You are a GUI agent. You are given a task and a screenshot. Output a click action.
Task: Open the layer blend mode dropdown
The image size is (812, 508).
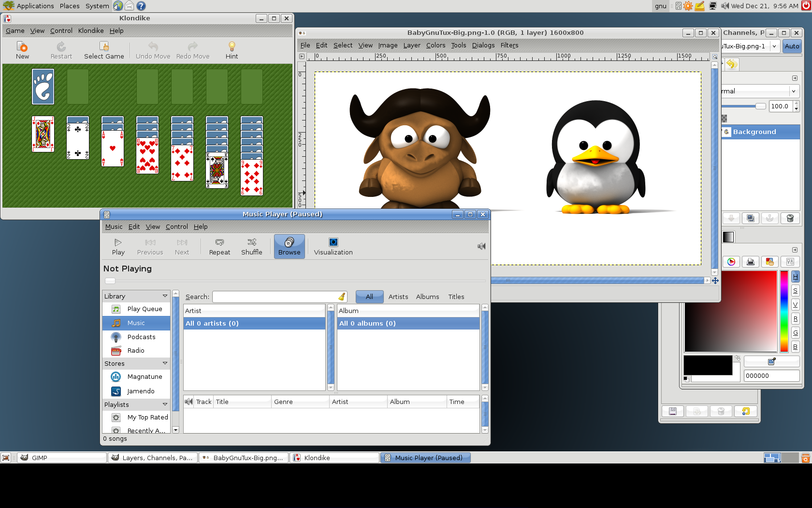tap(793, 91)
